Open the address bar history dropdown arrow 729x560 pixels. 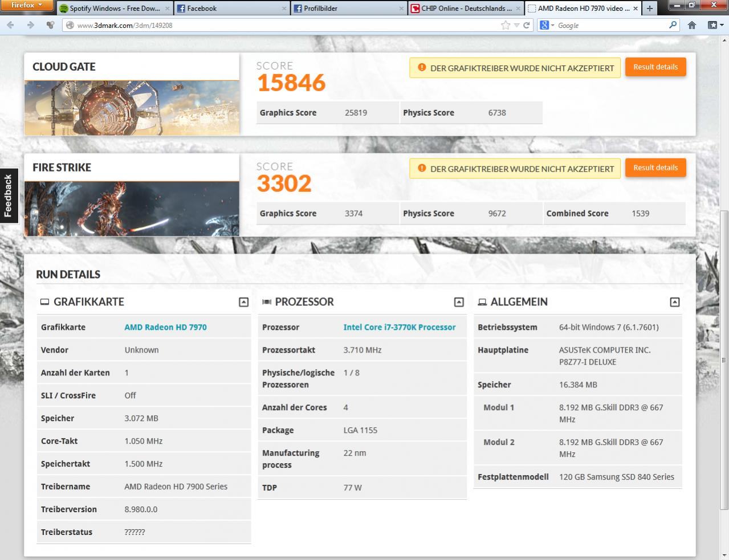click(516, 25)
